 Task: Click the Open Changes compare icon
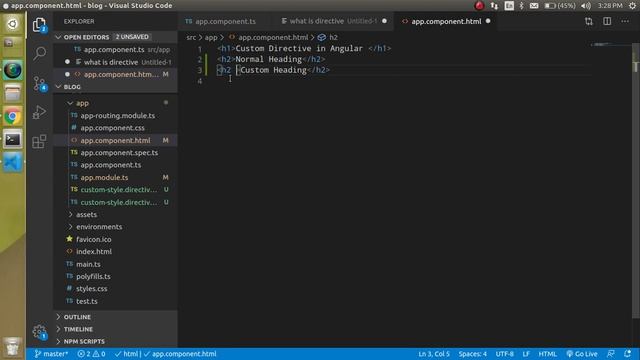pyautogui.click(x=589, y=21)
